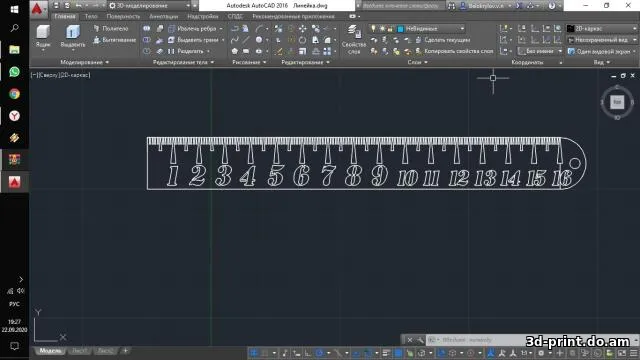
Task: Open Один видовой экран viewport dropdown
Action: point(602,51)
